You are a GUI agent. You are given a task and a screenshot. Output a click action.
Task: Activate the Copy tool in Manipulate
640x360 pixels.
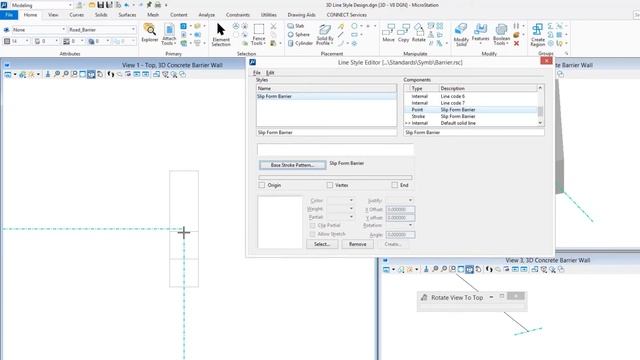[x=403, y=33]
